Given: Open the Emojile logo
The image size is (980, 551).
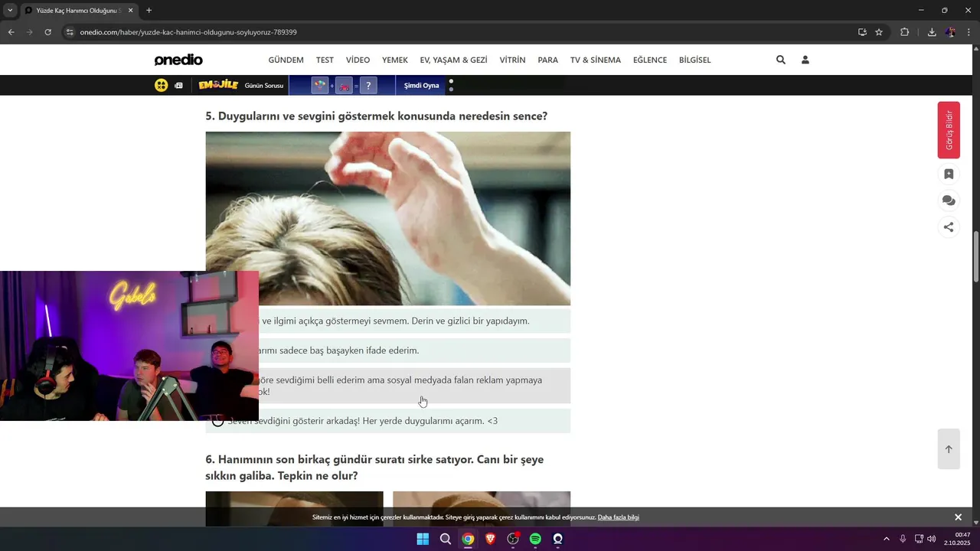Looking at the screenshot, I should (x=218, y=85).
